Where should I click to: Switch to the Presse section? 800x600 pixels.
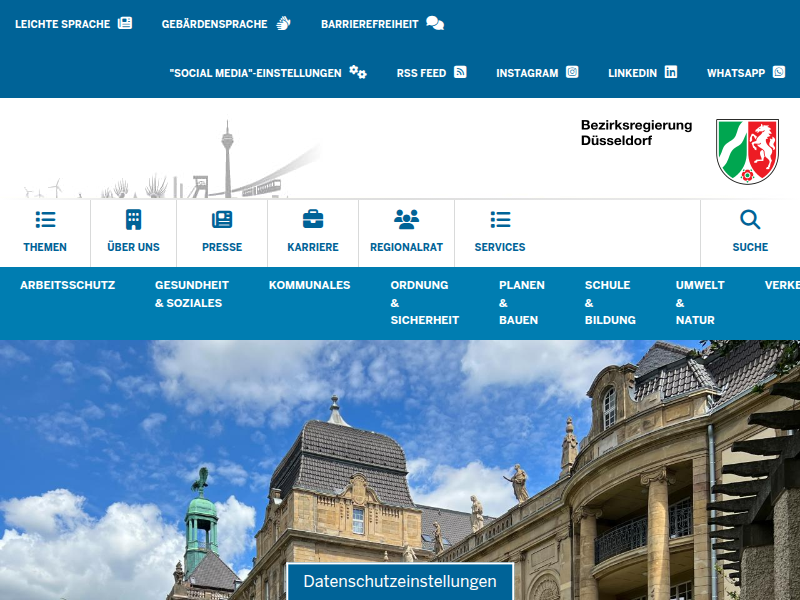click(222, 233)
